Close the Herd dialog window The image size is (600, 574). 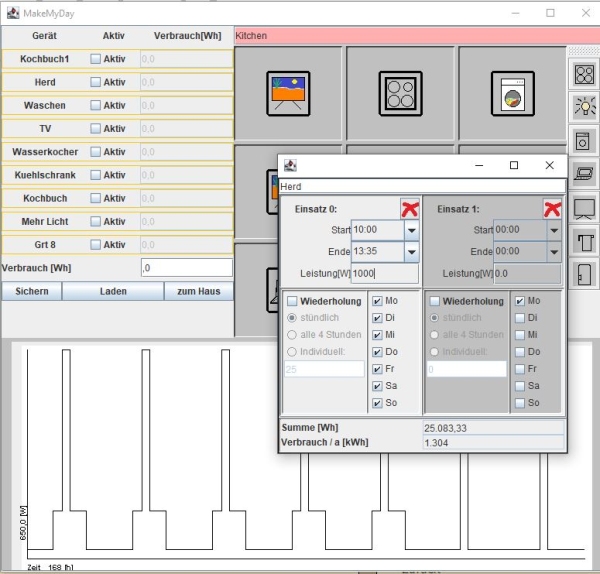coord(549,165)
